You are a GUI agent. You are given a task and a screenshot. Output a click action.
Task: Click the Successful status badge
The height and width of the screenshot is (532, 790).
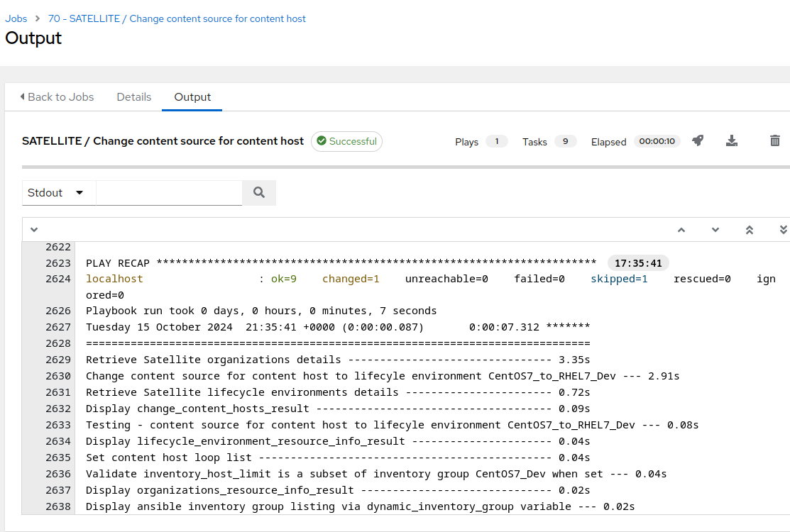point(346,141)
